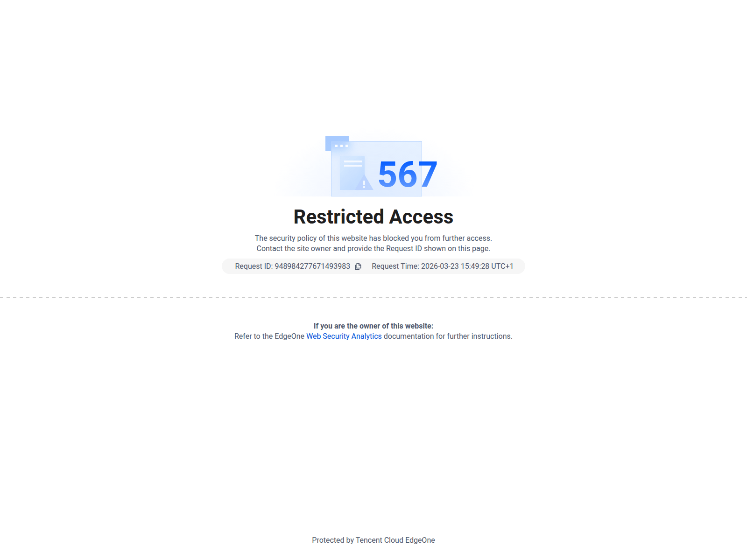Click 'Refer to the EdgeOne' text
This screenshot has height=560, width=747.
coord(269,336)
